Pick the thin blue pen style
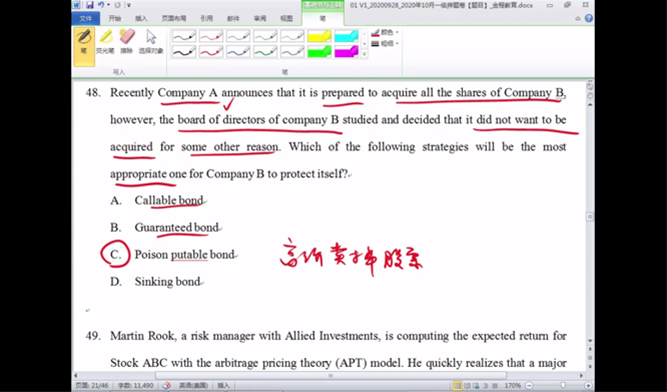 (x=238, y=36)
